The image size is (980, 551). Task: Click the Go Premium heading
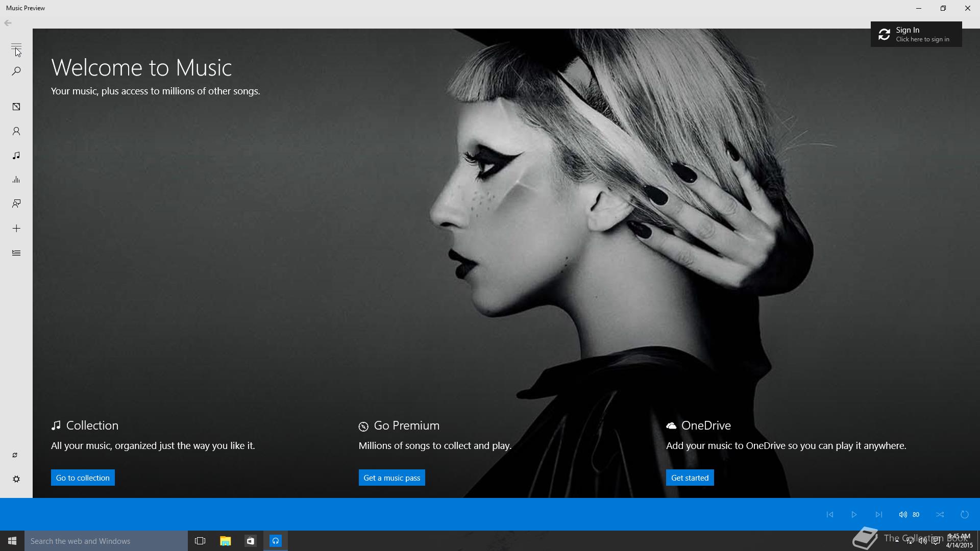[x=407, y=425]
